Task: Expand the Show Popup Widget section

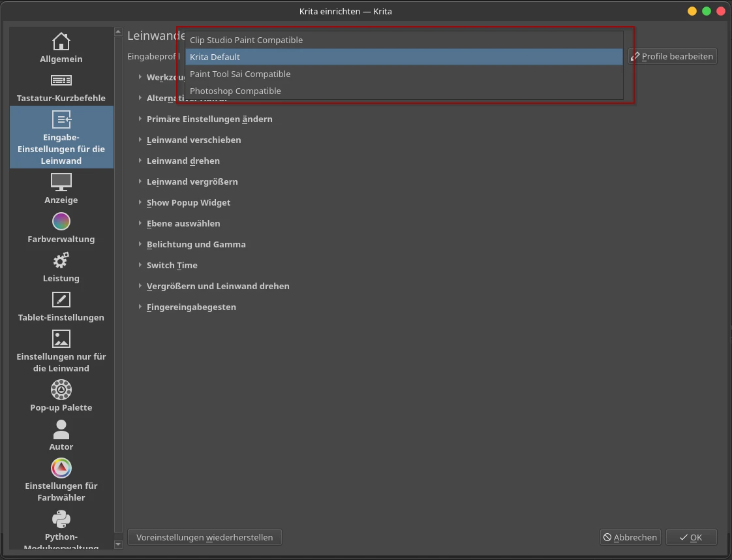Action: (x=185, y=203)
